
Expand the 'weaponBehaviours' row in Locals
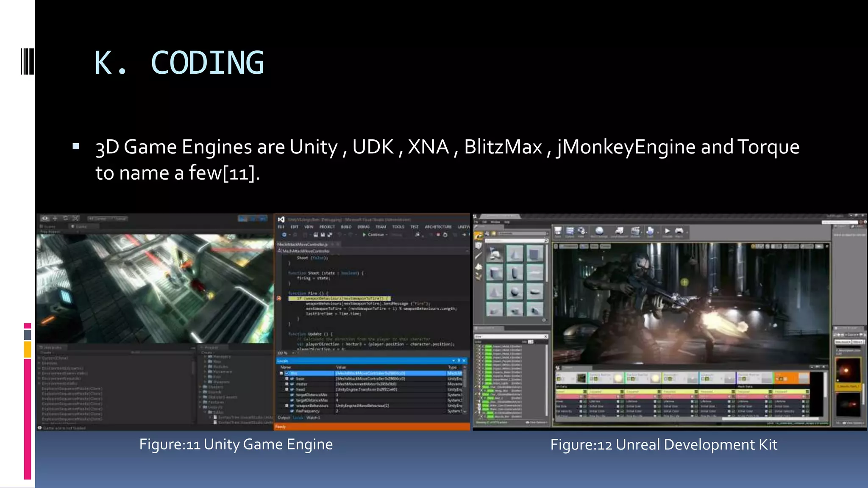pyautogui.click(x=287, y=406)
